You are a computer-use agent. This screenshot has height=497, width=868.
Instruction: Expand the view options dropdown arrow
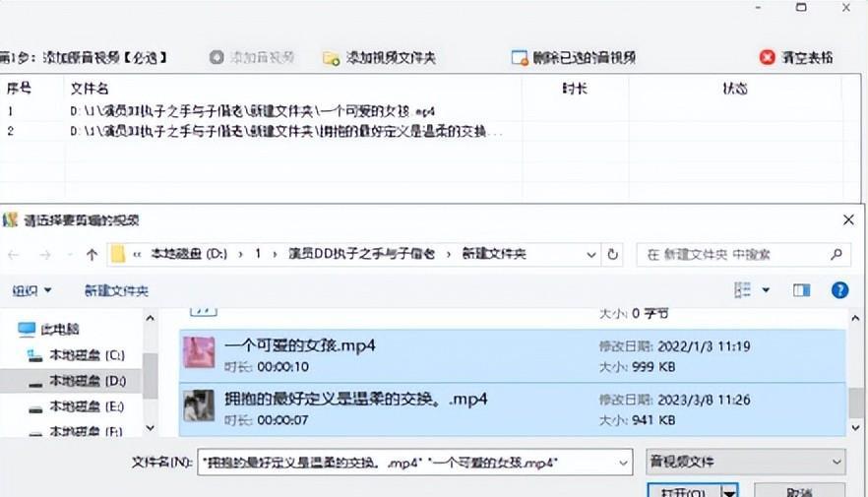[x=766, y=290]
